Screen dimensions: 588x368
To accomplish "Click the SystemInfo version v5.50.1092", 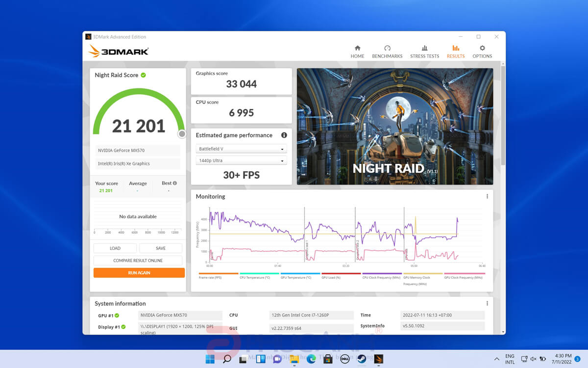I will tap(442, 326).
